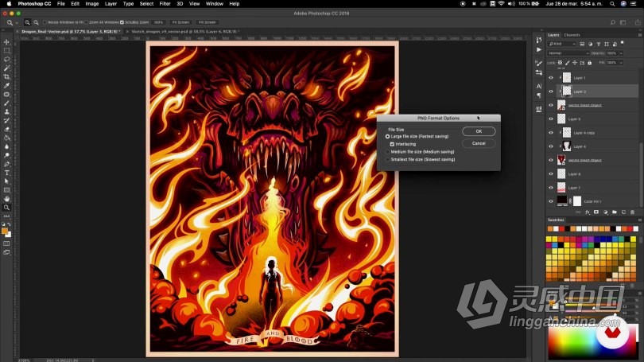The image size is (644, 362).
Task: Open the layer filter Kind dropdown
Action: pyautogui.click(x=562, y=44)
